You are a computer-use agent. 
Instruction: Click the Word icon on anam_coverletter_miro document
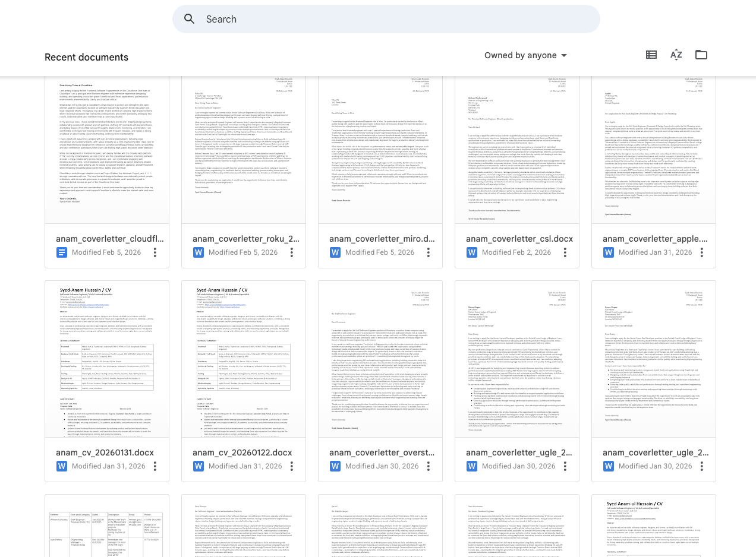click(x=335, y=252)
